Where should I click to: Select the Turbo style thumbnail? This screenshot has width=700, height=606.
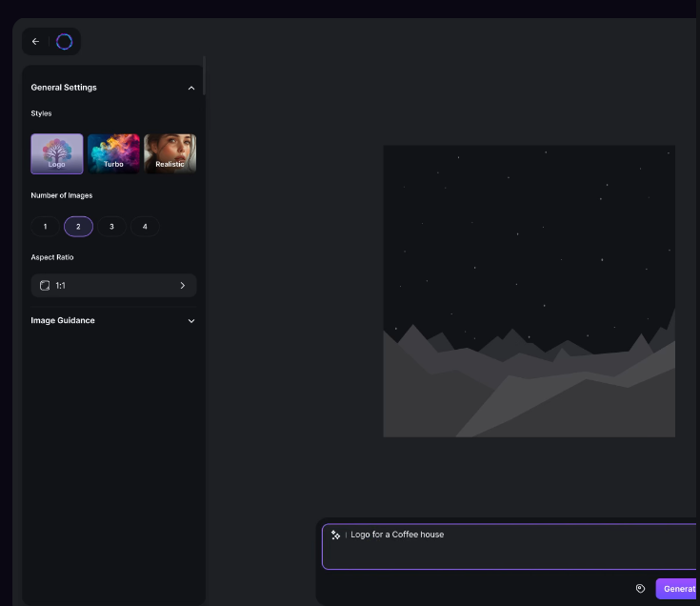[x=113, y=153]
